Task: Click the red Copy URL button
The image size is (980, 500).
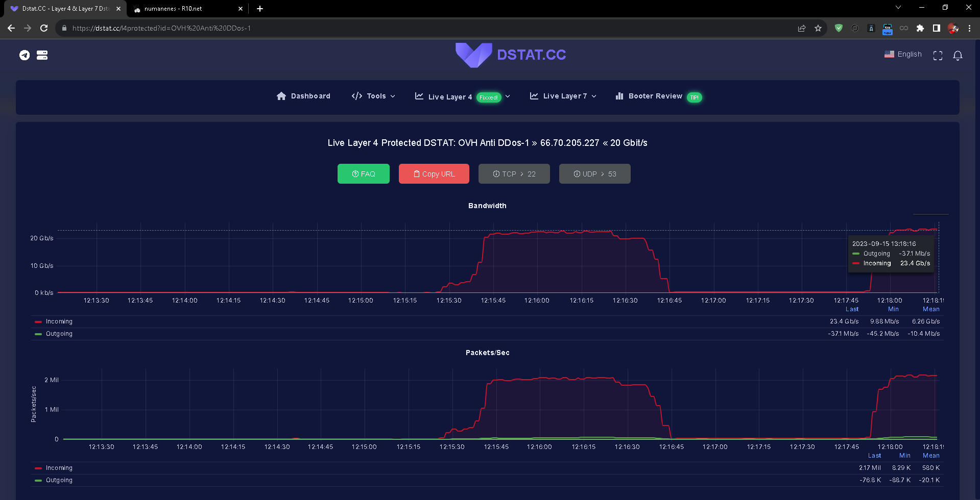Action: click(434, 173)
